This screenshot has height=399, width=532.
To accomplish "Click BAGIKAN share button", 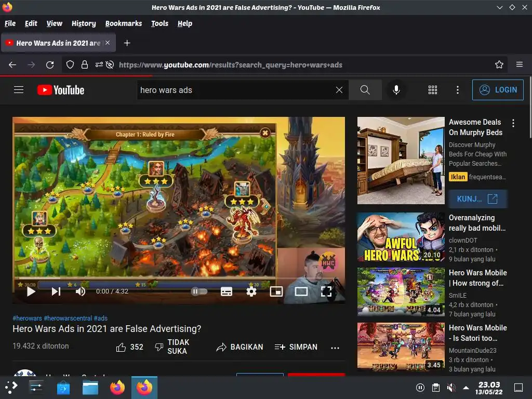I will [240, 347].
